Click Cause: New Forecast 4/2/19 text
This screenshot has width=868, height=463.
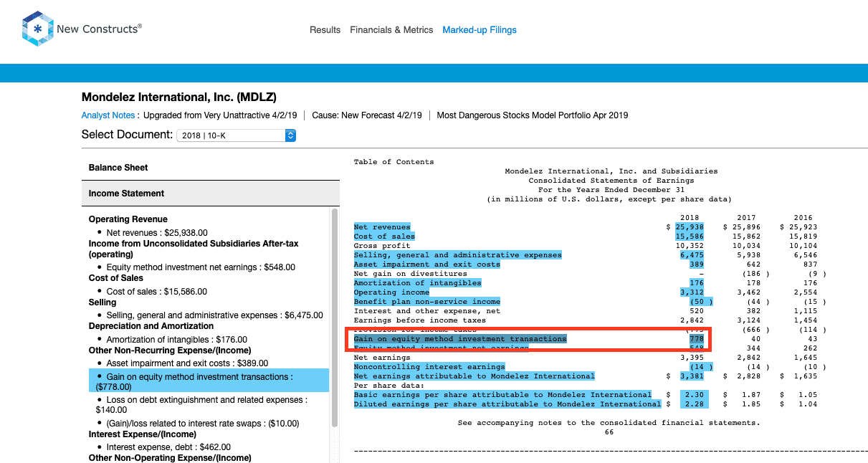click(x=368, y=115)
